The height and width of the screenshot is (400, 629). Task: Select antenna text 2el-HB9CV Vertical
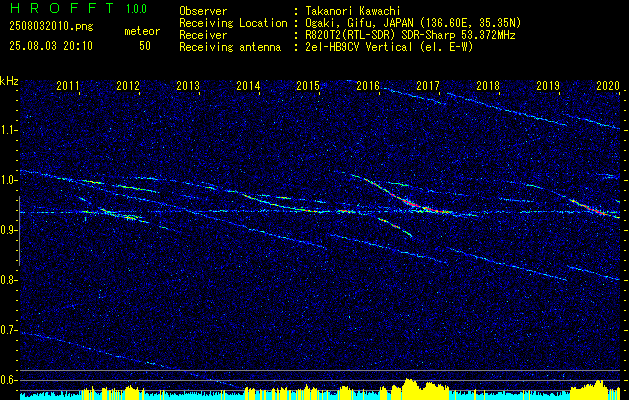point(359,47)
